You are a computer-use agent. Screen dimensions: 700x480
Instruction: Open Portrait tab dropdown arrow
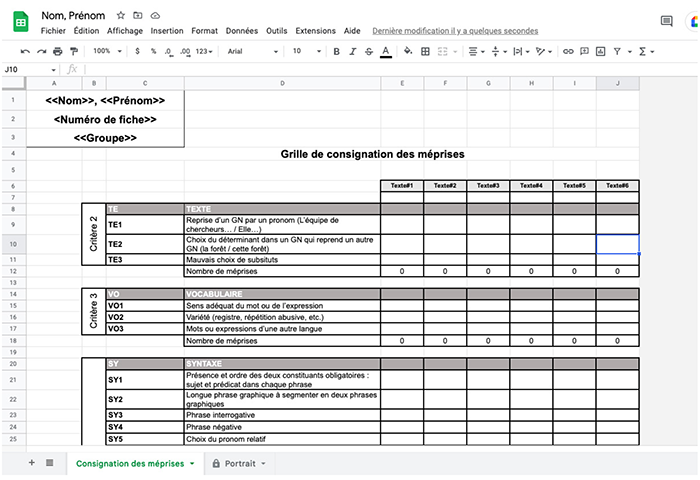(263, 463)
